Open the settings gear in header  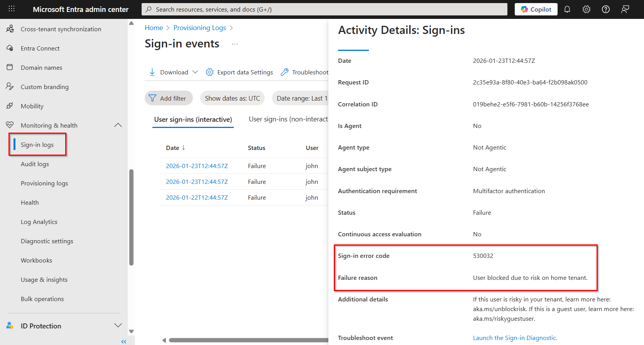tap(586, 9)
